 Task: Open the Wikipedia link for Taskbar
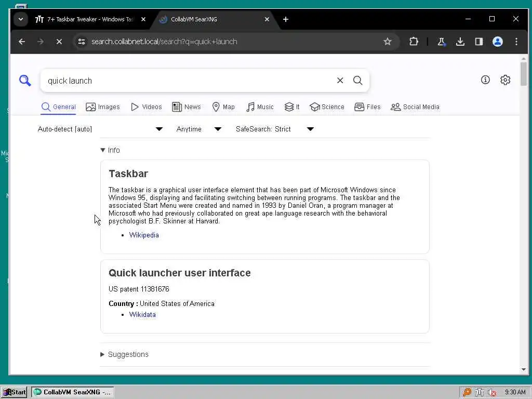click(144, 235)
